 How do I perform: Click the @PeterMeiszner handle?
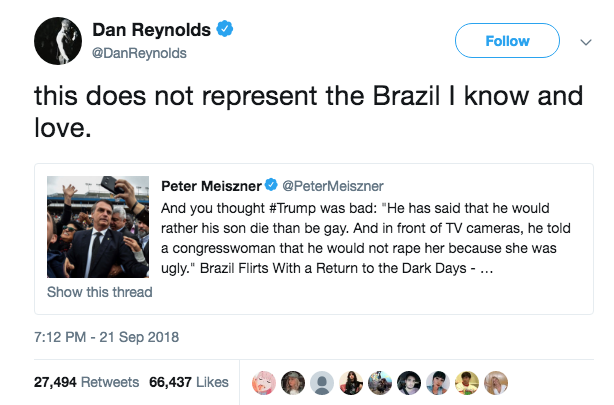(330, 185)
